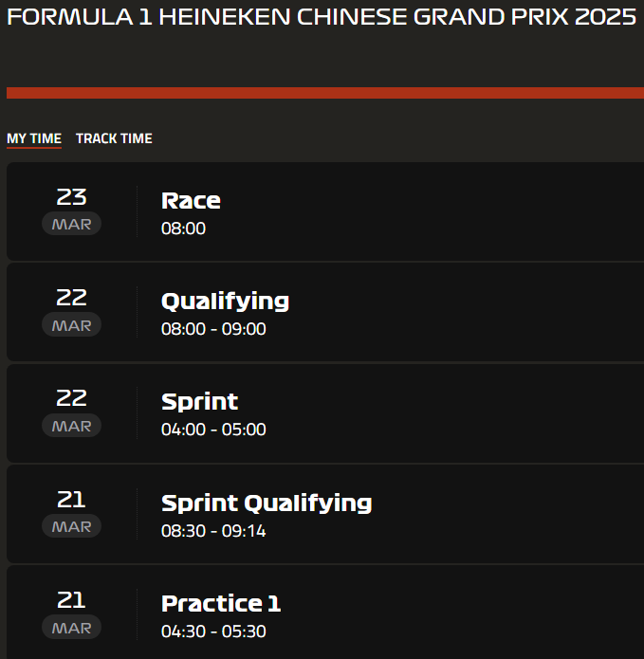644x659 pixels.
Task: Open the Qualifying session row
Action: (325, 312)
